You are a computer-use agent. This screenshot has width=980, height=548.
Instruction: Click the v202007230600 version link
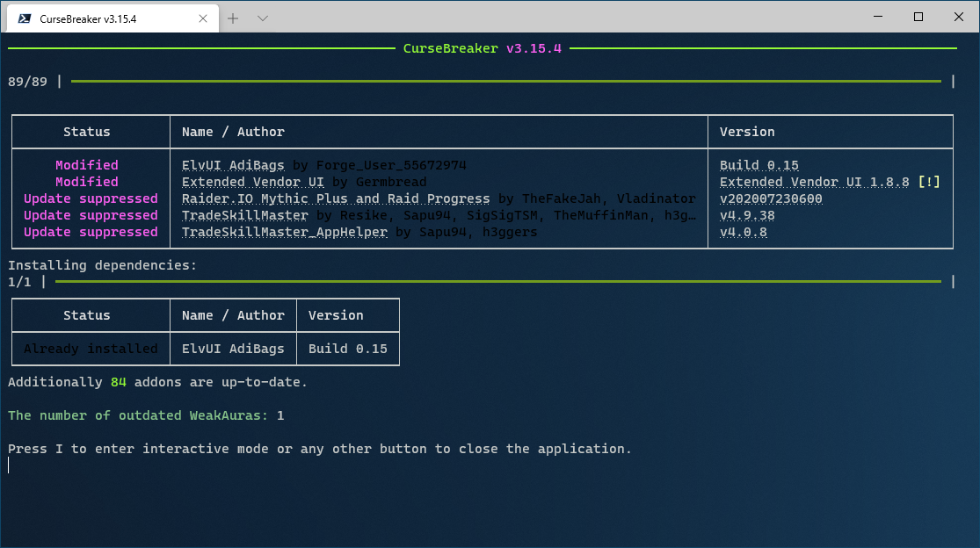[771, 198]
